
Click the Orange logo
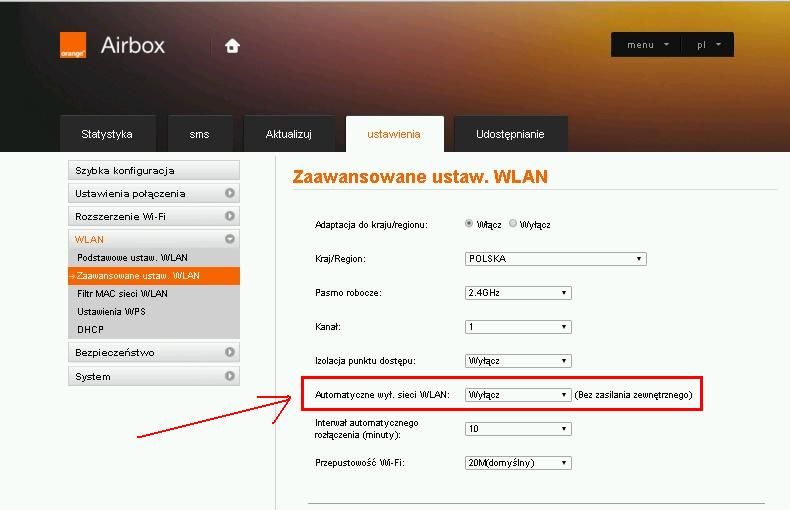(x=73, y=45)
